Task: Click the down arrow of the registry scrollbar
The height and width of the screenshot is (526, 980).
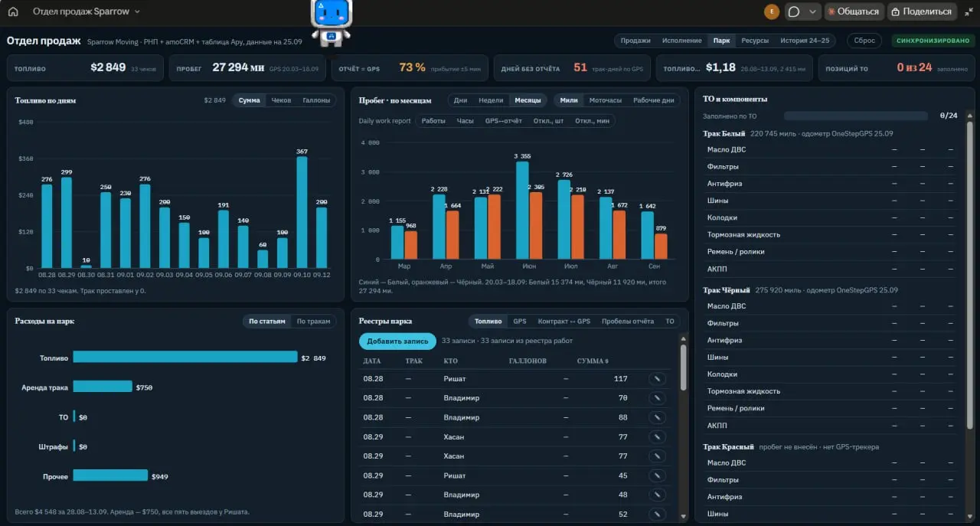Action: [683, 518]
